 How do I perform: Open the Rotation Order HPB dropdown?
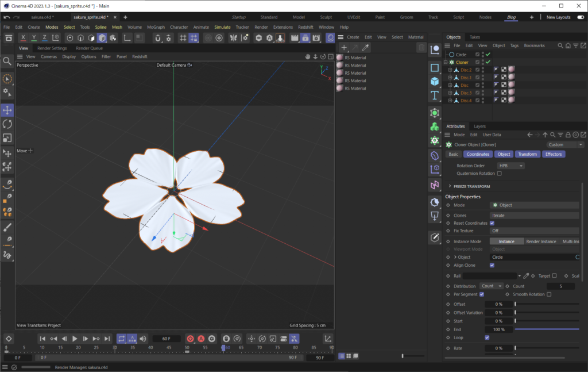pos(510,165)
